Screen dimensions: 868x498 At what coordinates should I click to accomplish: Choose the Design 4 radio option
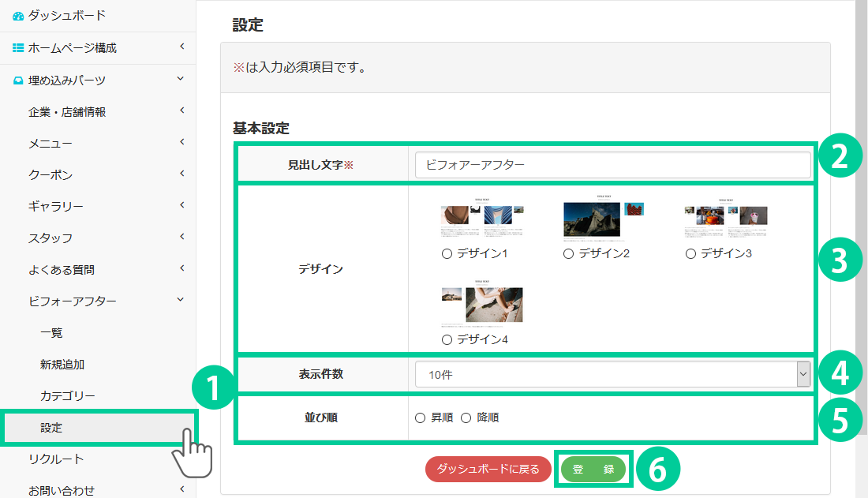(x=447, y=339)
